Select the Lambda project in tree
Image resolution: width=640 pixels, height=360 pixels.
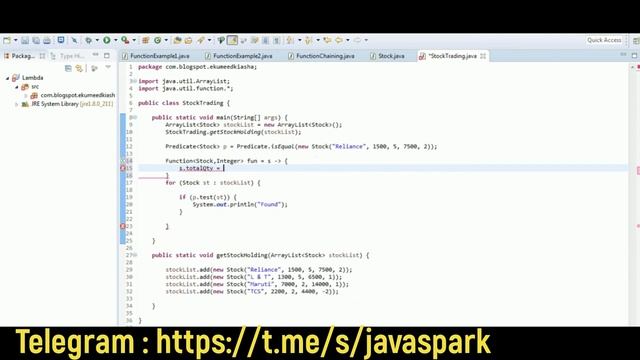tap(28, 78)
